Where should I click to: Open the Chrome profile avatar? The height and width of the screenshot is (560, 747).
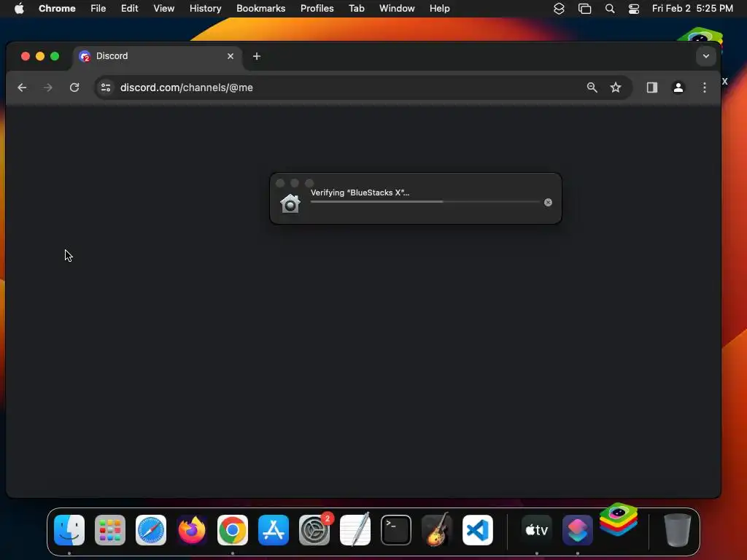coord(678,87)
